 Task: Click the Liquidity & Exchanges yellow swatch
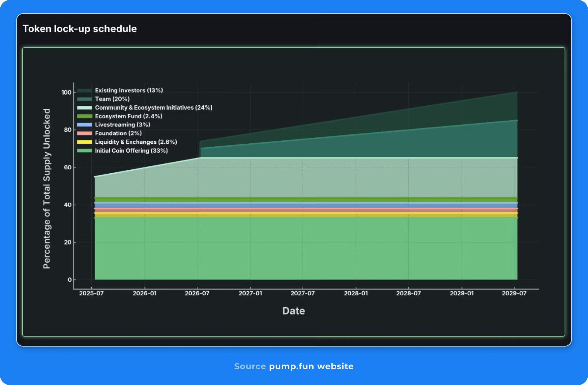[x=84, y=142]
